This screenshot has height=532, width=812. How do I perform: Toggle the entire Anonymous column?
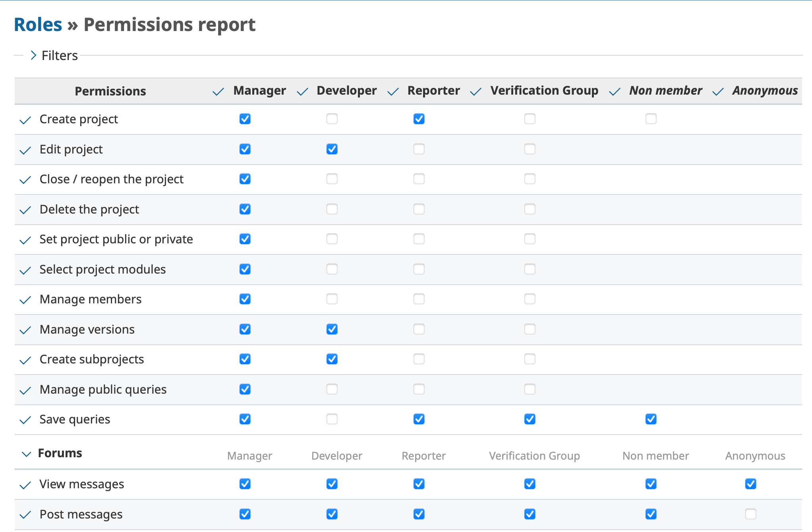click(x=717, y=91)
